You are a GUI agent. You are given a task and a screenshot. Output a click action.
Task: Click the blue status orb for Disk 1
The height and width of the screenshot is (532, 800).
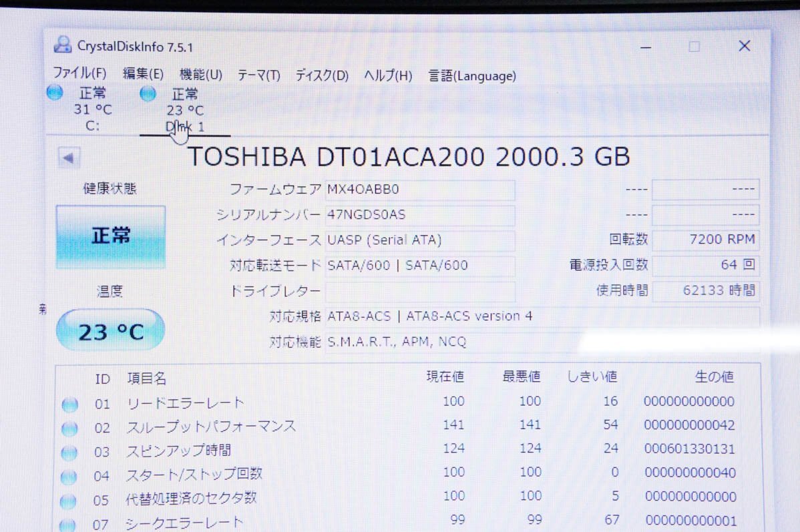coord(148,93)
